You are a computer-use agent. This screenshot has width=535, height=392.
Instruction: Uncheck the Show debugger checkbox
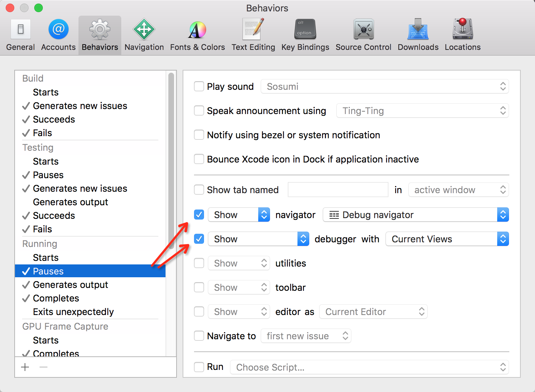click(x=199, y=239)
